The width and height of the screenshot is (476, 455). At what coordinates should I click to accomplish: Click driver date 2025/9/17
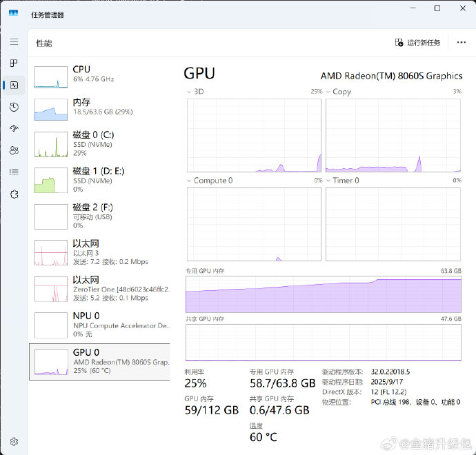[387, 382]
